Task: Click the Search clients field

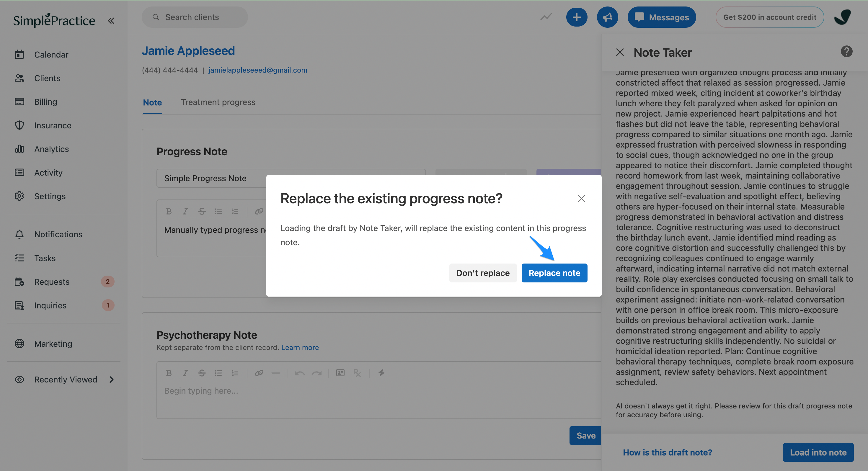Action: [195, 17]
